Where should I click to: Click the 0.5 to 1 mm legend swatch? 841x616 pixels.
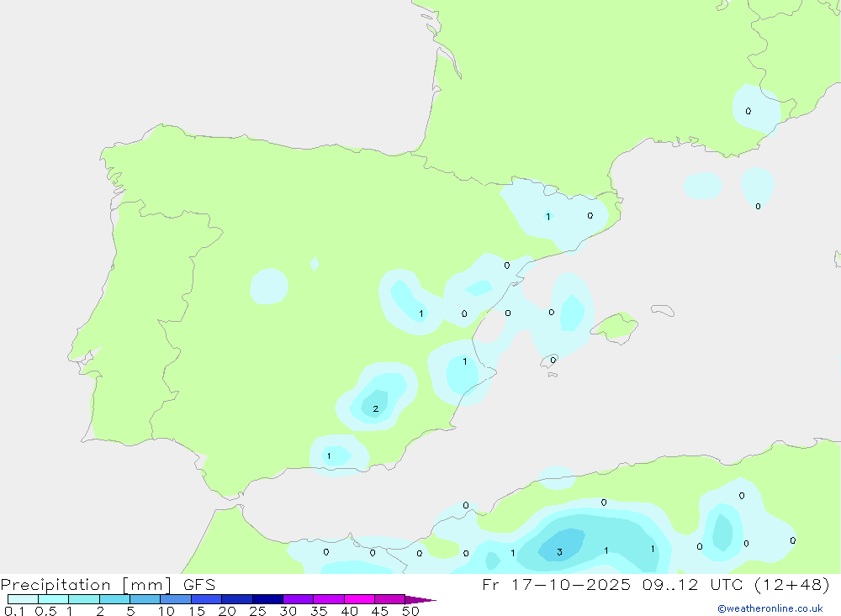[x=53, y=599]
